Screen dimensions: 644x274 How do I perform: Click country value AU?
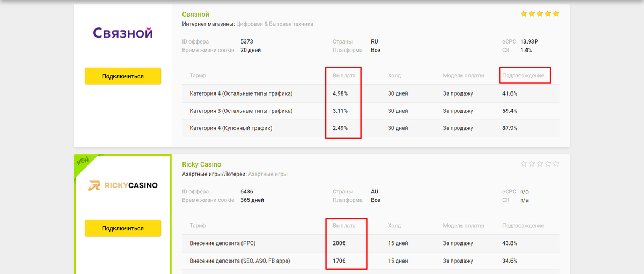click(x=375, y=192)
